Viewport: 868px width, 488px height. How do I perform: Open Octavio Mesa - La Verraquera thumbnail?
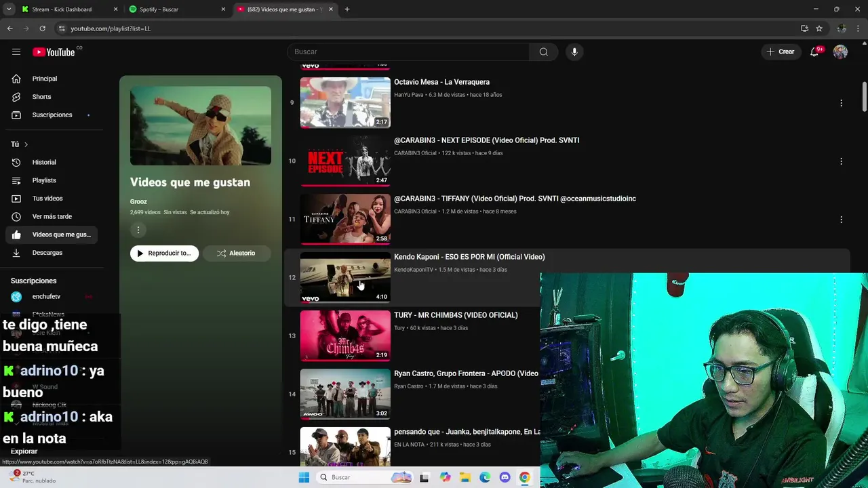pos(345,102)
